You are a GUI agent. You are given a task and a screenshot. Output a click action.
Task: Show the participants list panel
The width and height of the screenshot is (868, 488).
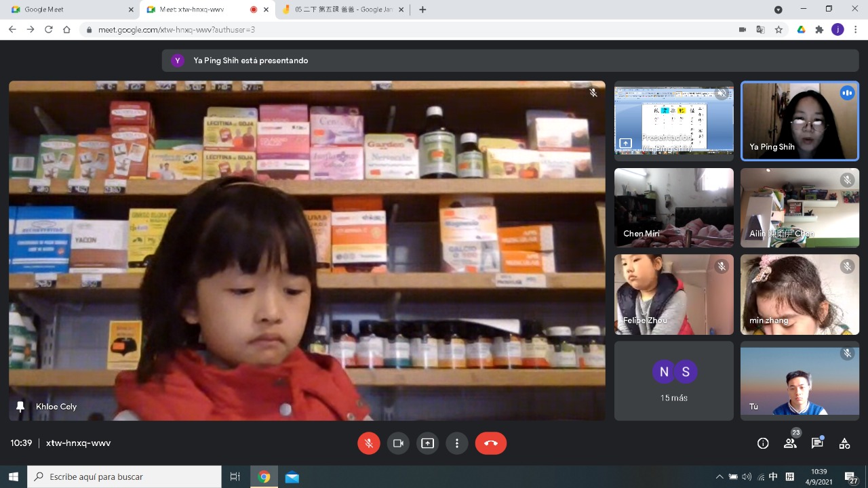tap(790, 443)
